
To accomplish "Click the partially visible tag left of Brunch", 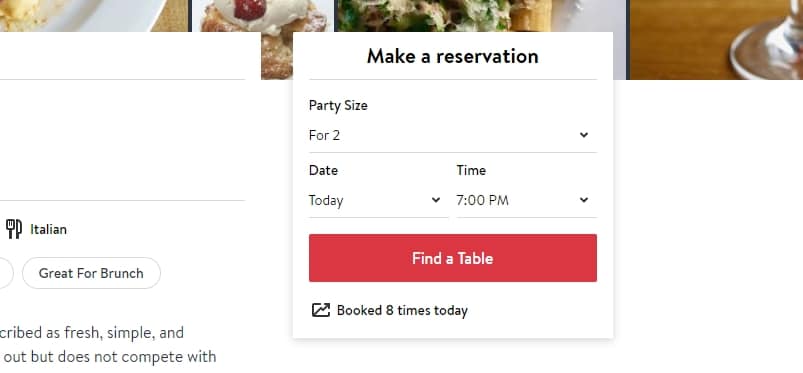I will pyautogui.click(x=6, y=273).
